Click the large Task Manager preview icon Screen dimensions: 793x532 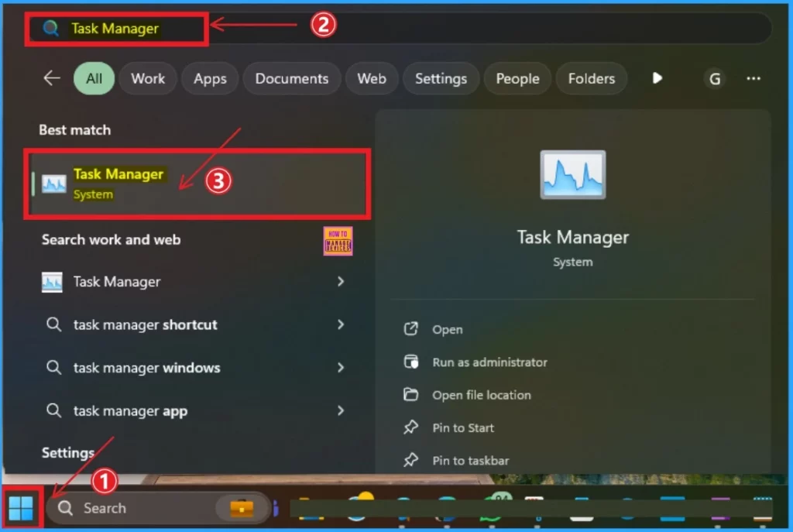pos(572,174)
